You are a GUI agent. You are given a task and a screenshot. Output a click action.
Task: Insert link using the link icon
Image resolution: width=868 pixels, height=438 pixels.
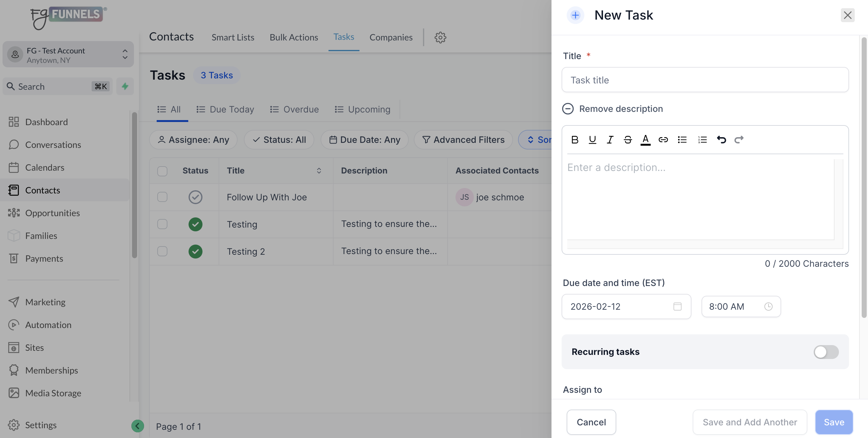pos(663,140)
